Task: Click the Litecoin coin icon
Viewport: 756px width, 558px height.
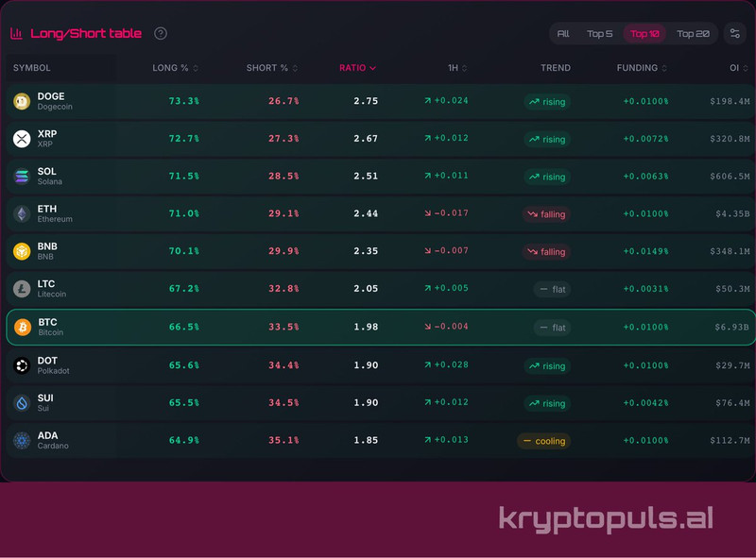Action: (x=22, y=289)
